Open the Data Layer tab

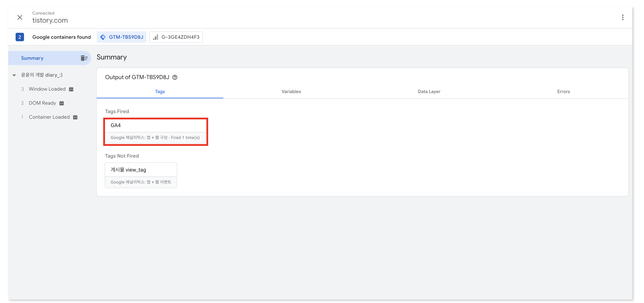pyautogui.click(x=429, y=92)
